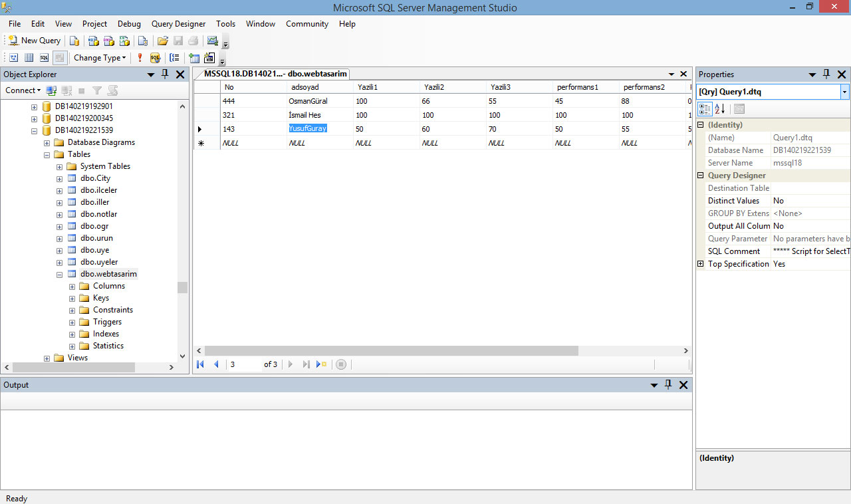Click the New Query toolbar button
Viewport: 851px width, 504px height.
coord(34,41)
